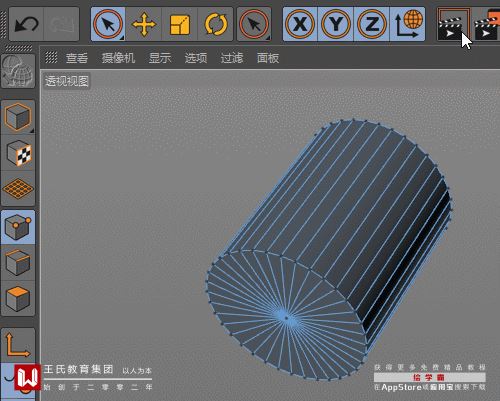This screenshot has height=401, width=500.
Task: Toggle the Y axis lock
Action: pyautogui.click(x=336, y=24)
